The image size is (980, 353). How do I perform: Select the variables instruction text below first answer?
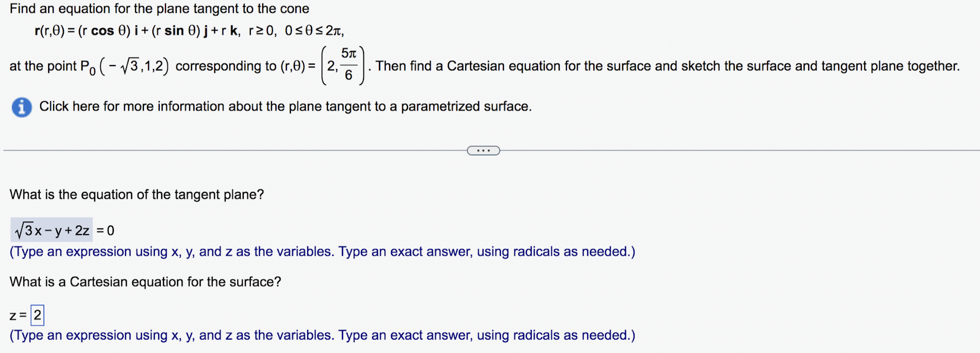coord(322,251)
